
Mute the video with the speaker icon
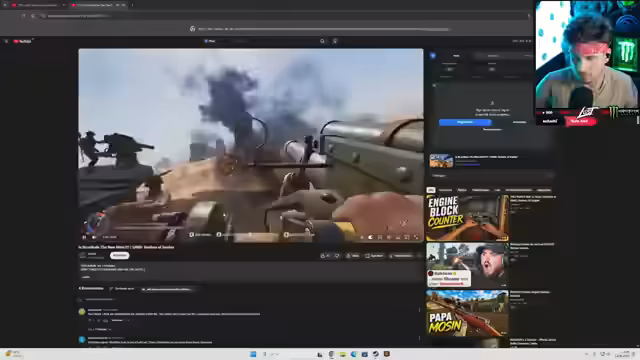tap(94, 237)
